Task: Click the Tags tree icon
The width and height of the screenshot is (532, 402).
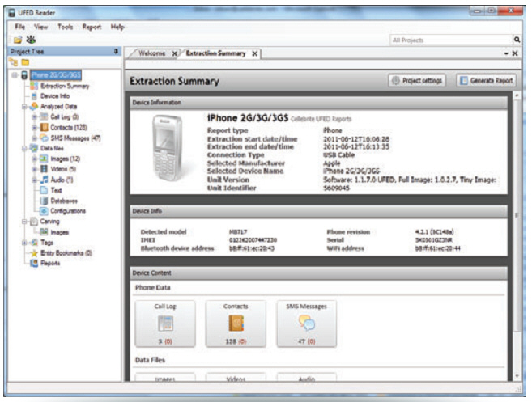Action: [x=34, y=243]
